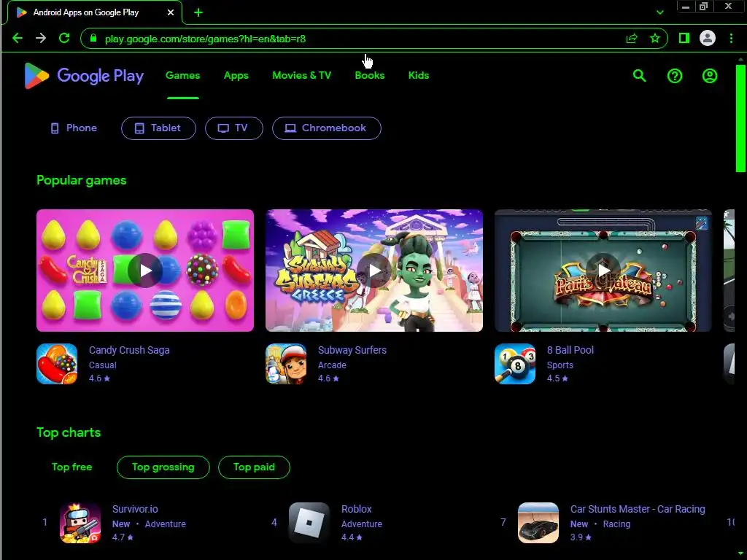Click the scrollbar down arrow
Image resolution: width=747 pixels, height=560 pixels.
point(740,553)
